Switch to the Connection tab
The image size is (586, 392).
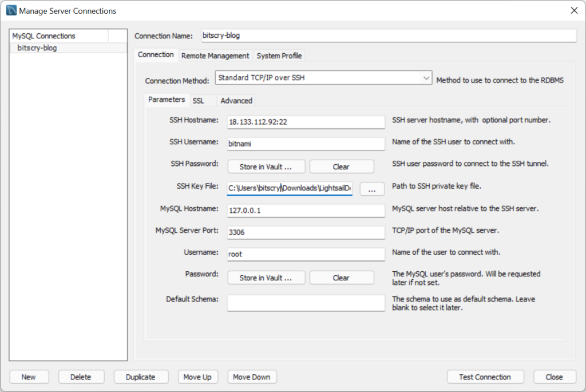click(x=156, y=54)
